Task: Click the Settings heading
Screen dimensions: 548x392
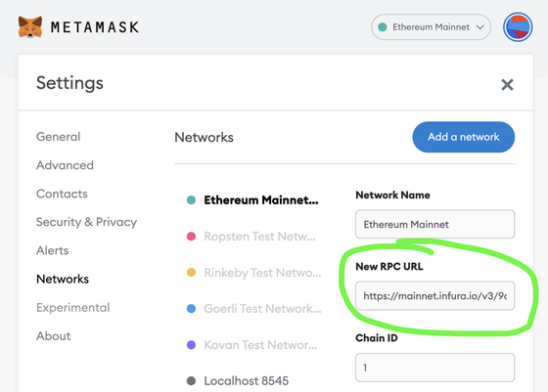Action: (69, 83)
